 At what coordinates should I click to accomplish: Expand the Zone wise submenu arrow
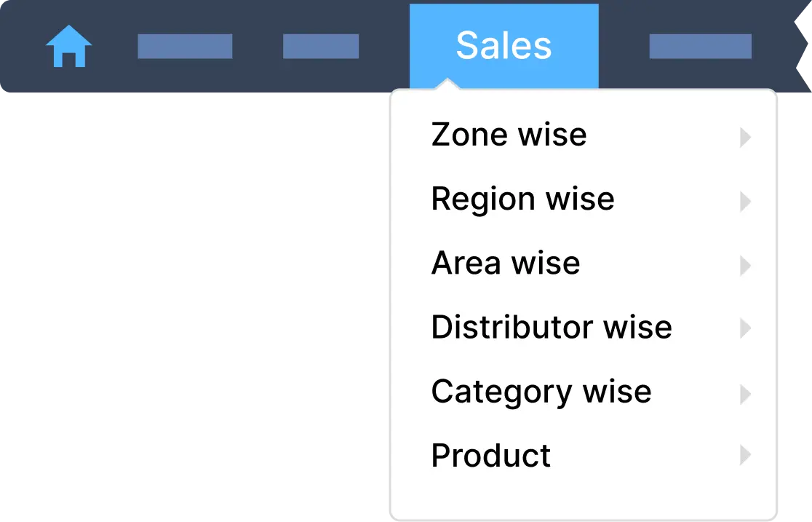tap(744, 137)
